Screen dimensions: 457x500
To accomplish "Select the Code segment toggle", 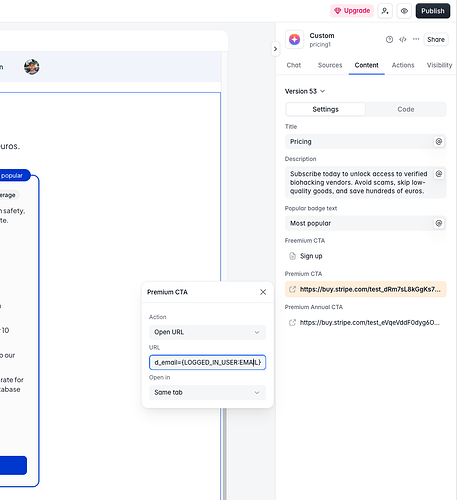I will point(405,109).
